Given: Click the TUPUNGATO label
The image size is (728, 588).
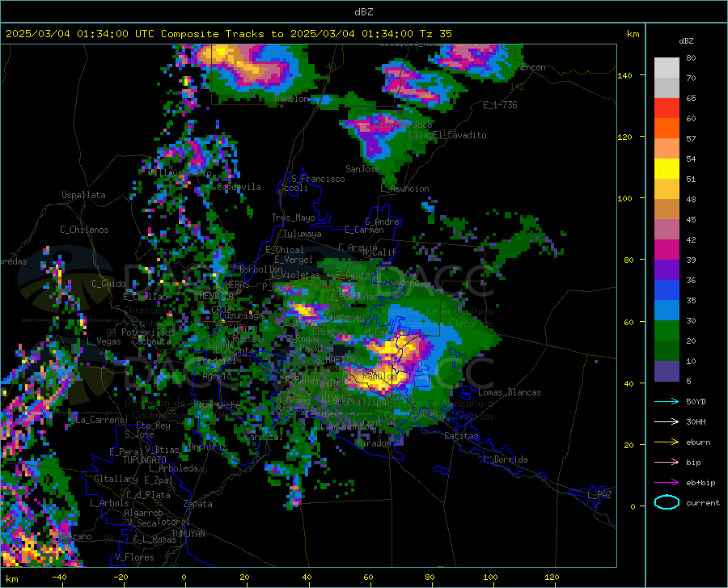Looking at the screenshot, I should [145, 460].
